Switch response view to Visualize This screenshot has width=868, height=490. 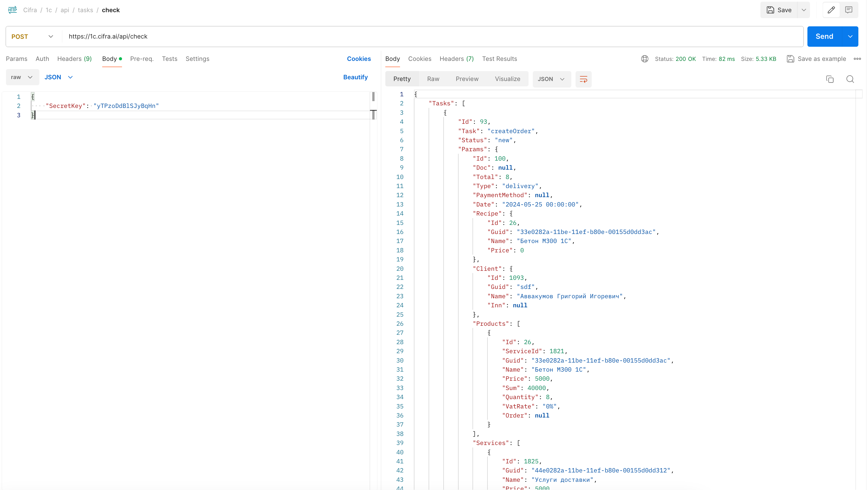507,79
